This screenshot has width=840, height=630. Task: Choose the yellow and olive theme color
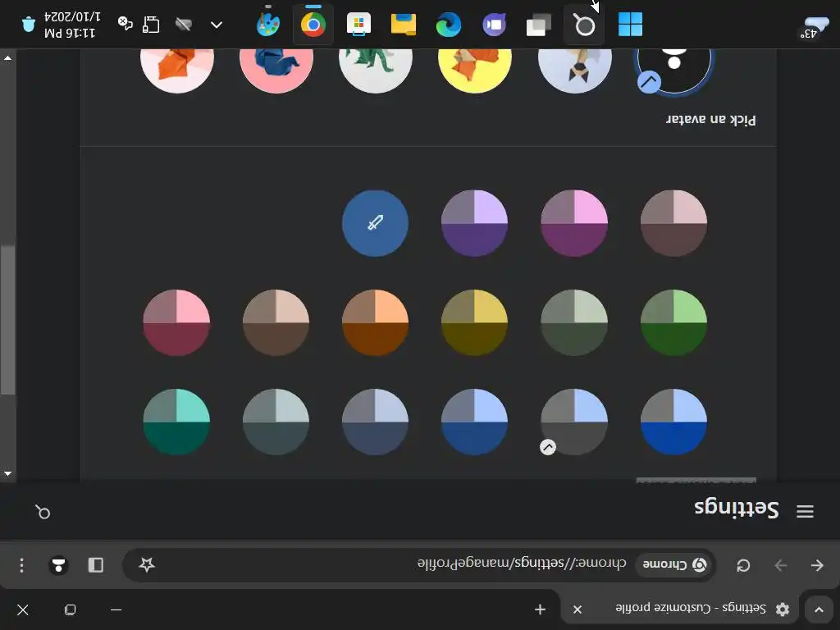(x=475, y=322)
